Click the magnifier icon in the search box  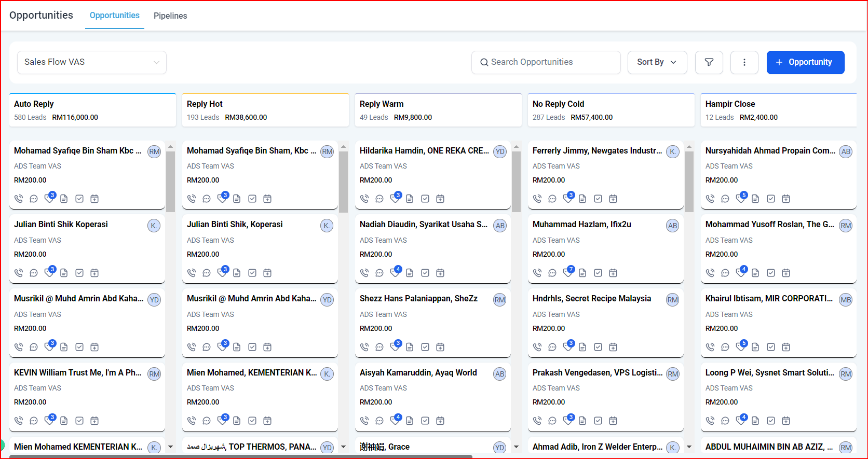(x=484, y=62)
